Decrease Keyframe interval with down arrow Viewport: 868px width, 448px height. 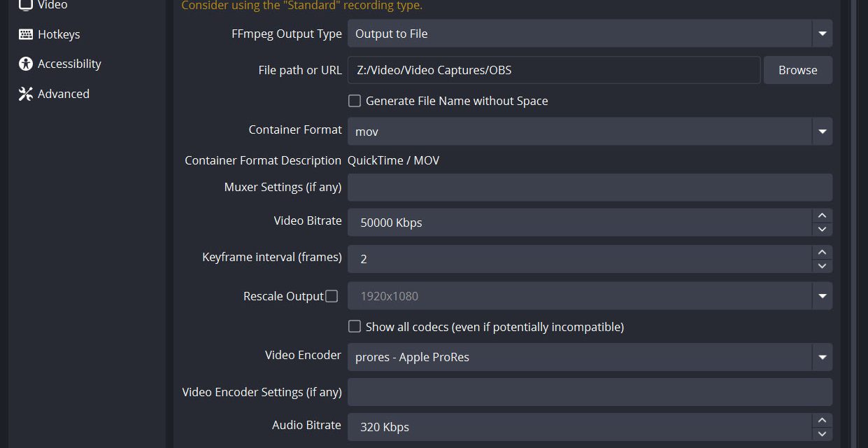(822, 265)
